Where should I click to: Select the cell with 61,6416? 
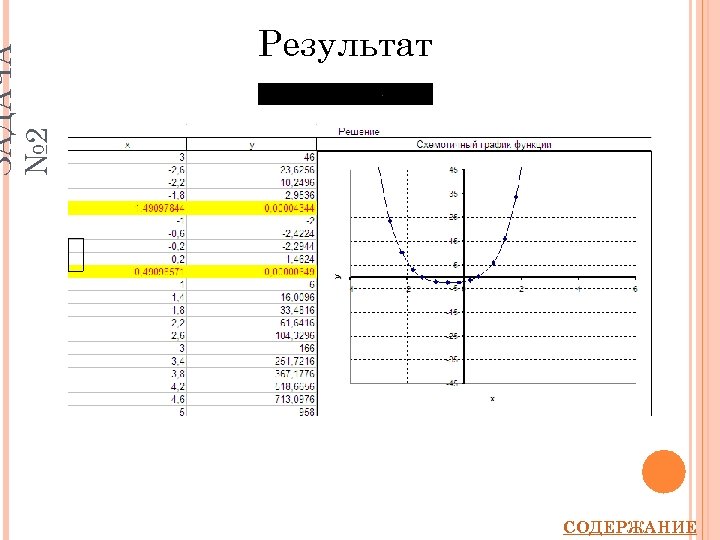(252, 322)
